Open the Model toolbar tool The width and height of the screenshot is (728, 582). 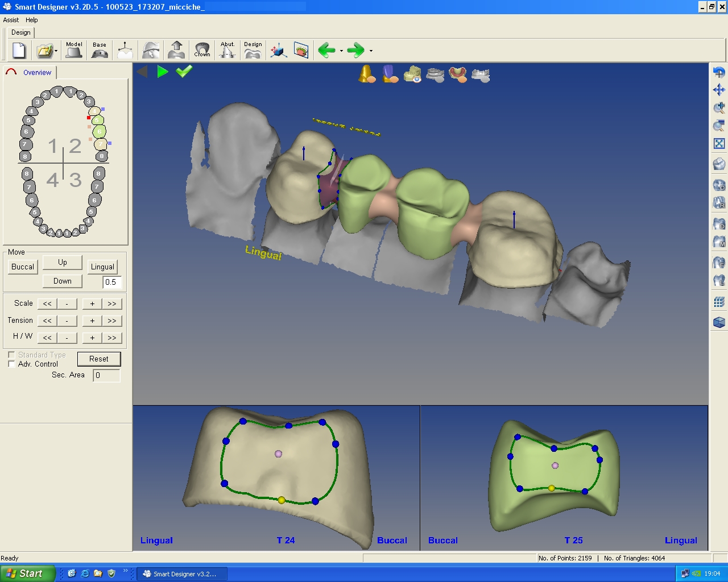click(x=74, y=50)
